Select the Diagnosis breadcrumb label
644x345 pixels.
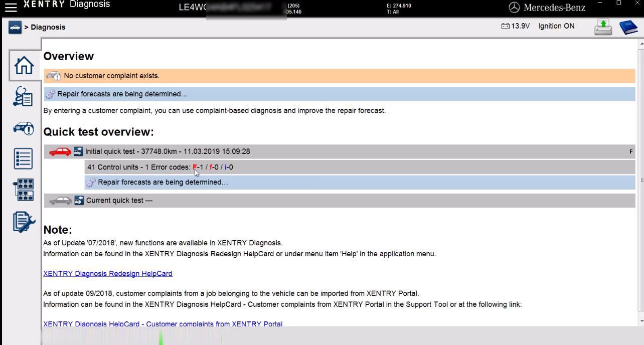coord(48,27)
